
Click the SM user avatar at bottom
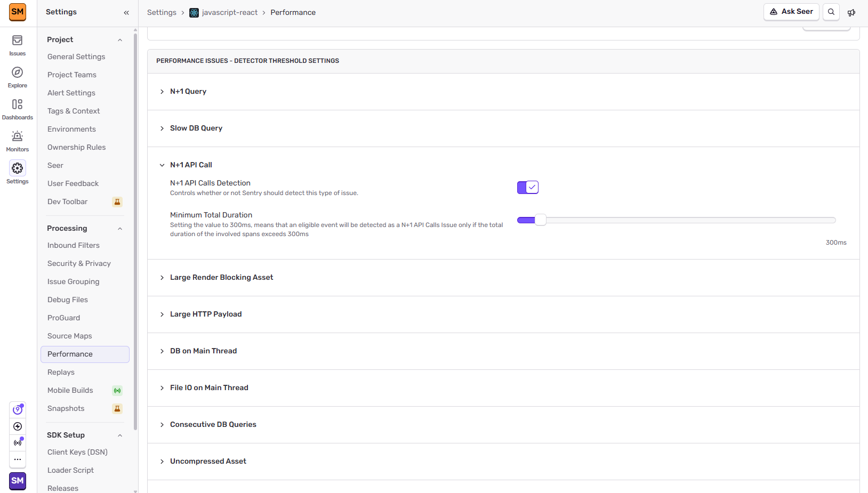click(x=18, y=481)
